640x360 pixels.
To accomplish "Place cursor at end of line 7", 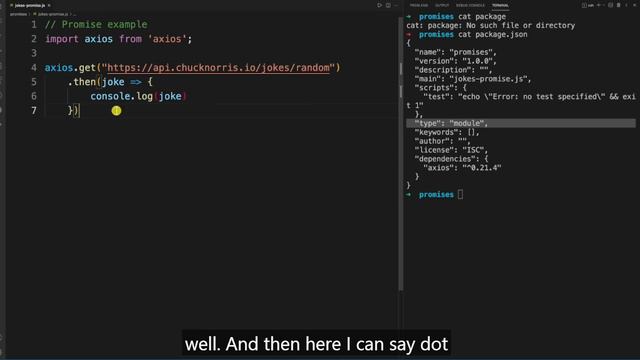I will (80, 111).
